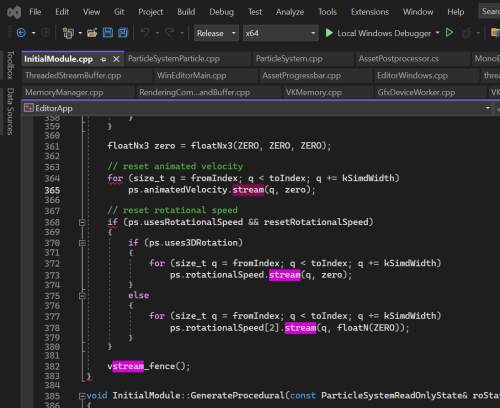500x408 pixels.
Task: Collapse the if block at line 370
Action: point(82,243)
